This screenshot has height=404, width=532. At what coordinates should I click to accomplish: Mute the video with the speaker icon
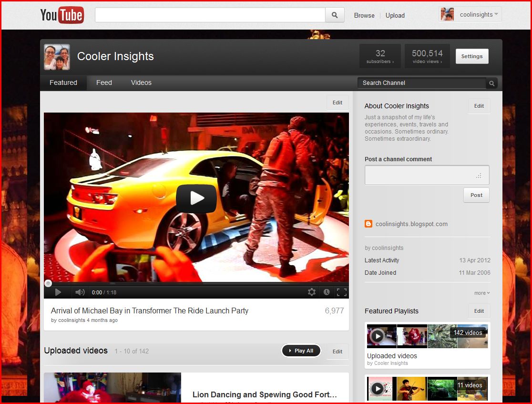click(80, 292)
